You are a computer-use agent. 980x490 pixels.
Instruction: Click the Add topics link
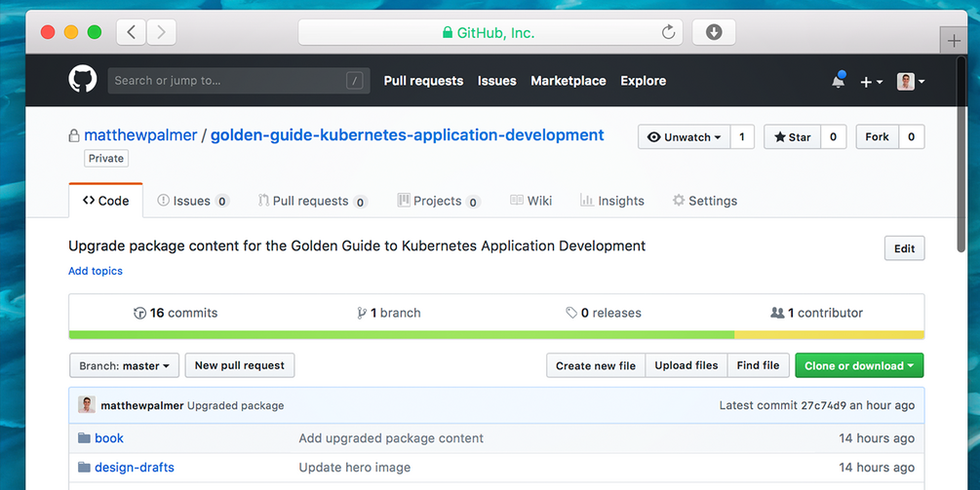click(x=96, y=271)
